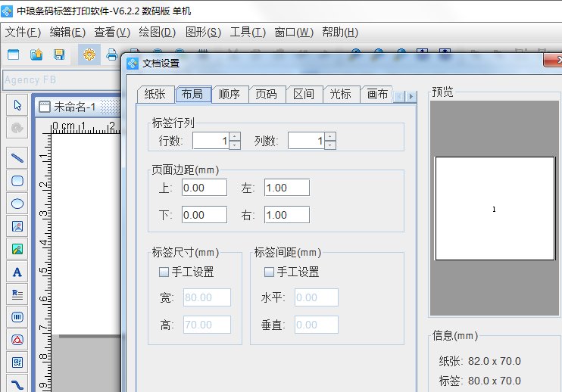Switch to the 纸张 tab
The image size is (562, 392).
tap(155, 94)
